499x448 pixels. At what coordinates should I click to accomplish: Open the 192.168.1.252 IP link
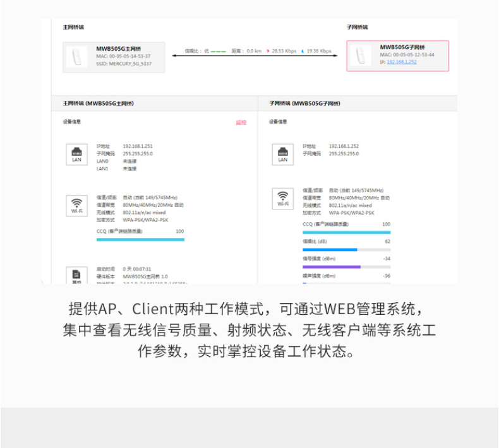click(x=402, y=62)
